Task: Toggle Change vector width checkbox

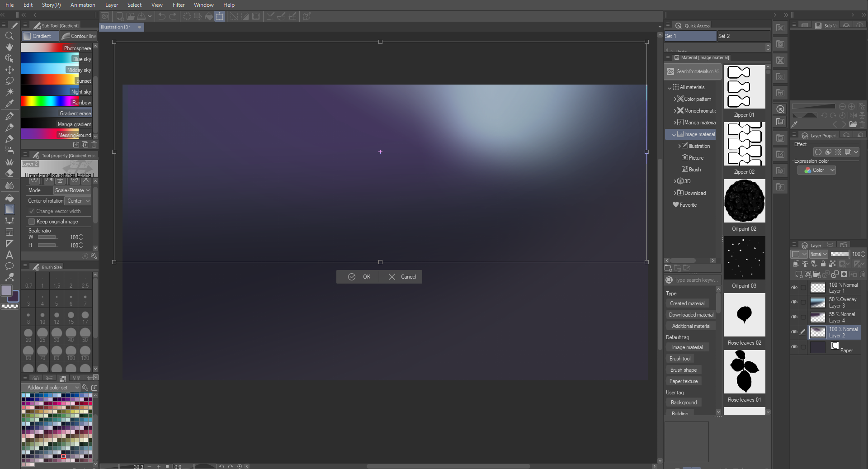Action: point(32,211)
